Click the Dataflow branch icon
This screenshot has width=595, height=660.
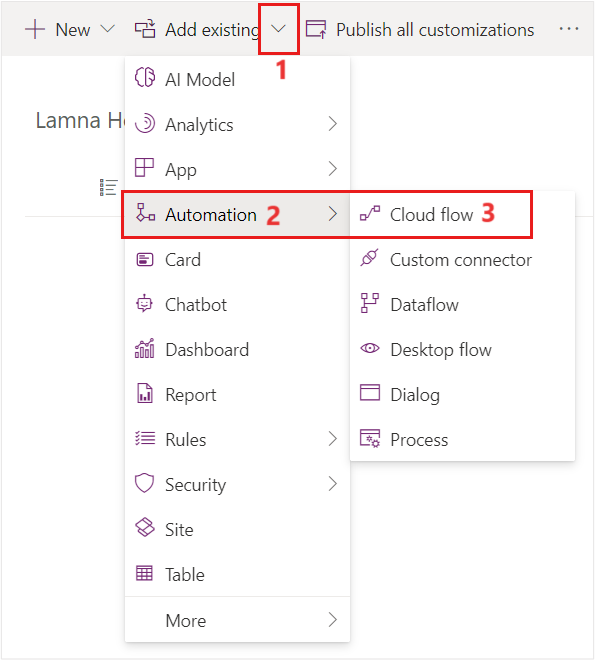[370, 303]
